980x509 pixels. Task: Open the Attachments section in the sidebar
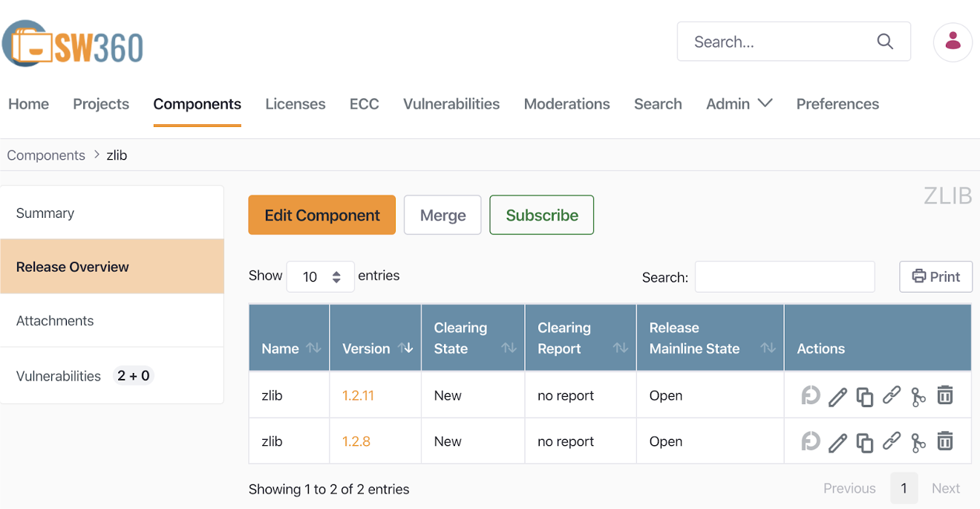click(55, 321)
